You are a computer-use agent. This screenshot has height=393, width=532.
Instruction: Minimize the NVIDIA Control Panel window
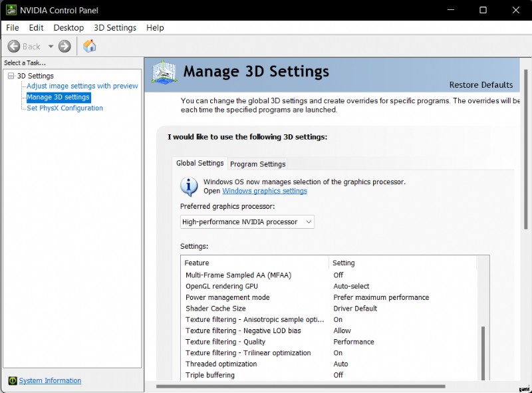(x=451, y=10)
